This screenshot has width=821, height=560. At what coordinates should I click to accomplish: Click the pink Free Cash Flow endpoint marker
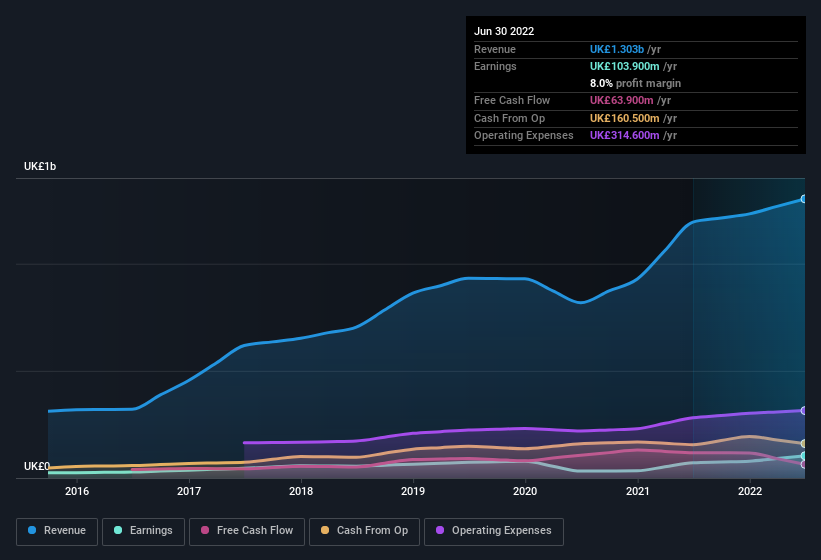[x=803, y=465]
